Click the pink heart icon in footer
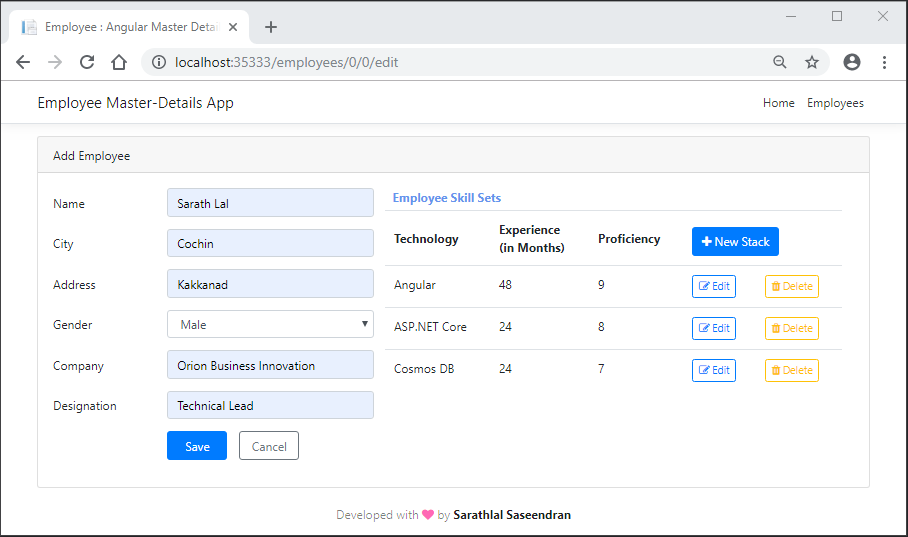Viewport: 908px width, 537px height. [x=428, y=514]
